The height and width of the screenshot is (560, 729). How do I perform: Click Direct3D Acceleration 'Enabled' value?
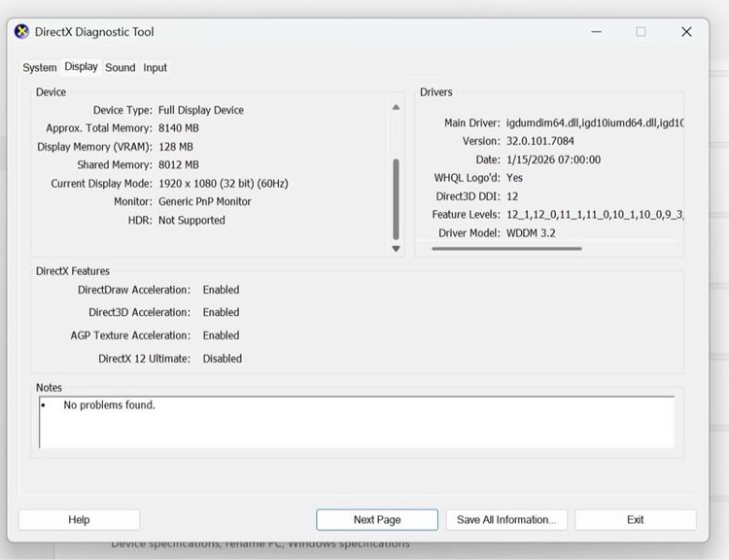coord(221,312)
